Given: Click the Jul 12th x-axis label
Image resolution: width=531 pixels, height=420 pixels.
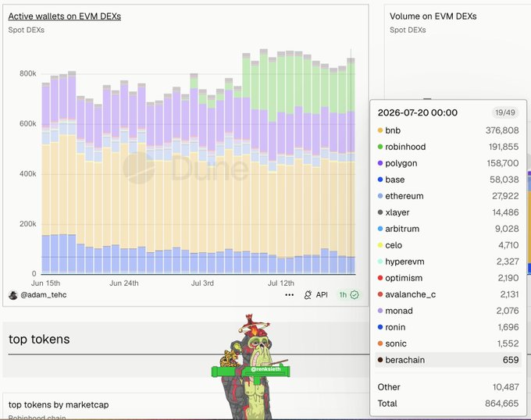Looking at the screenshot, I should tap(281, 283).
